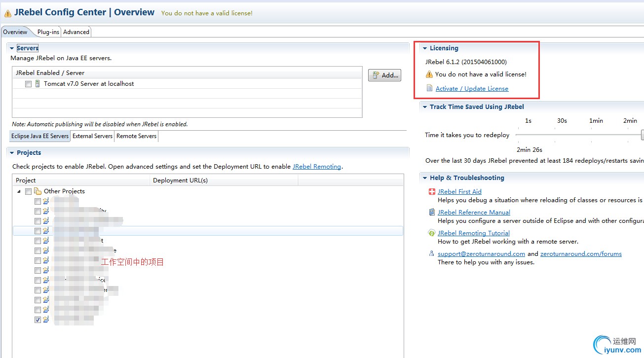Open the zeroturnaround.com/forums link
This screenshot has height=358, width=644.
[x=581, y=254]
